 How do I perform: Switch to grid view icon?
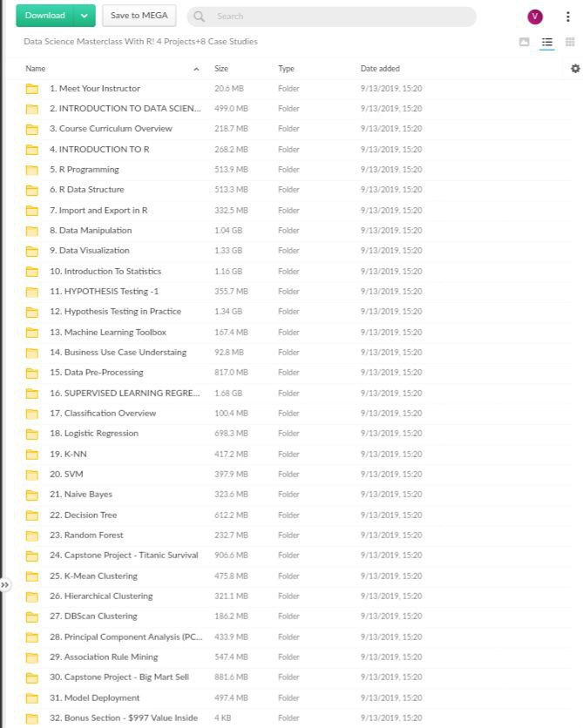pyautogui.click(x=570, y=42)
